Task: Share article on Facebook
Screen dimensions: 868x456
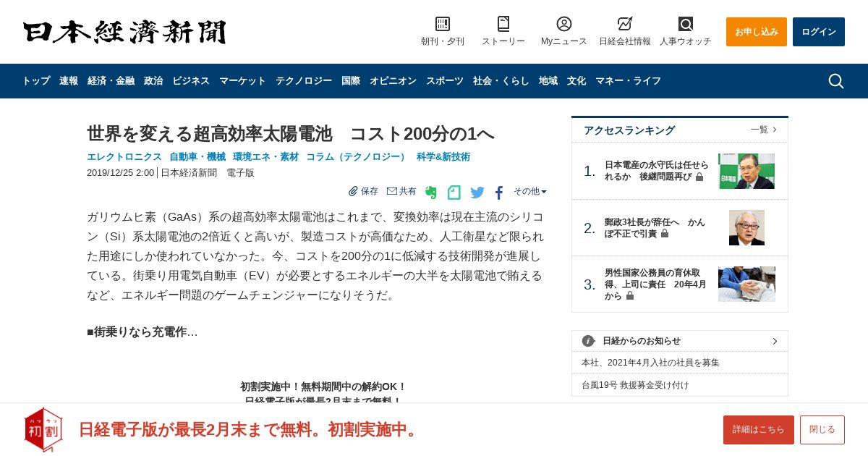Action: 499,193
